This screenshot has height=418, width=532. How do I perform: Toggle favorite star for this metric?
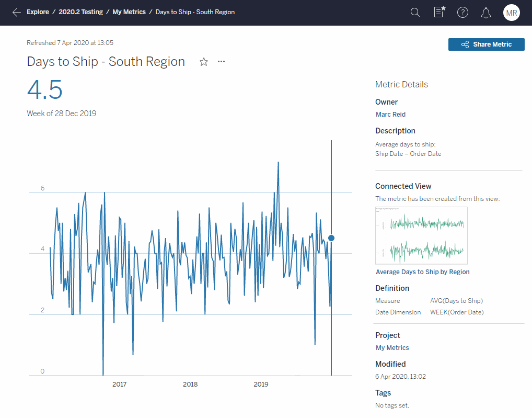[204, 62]
